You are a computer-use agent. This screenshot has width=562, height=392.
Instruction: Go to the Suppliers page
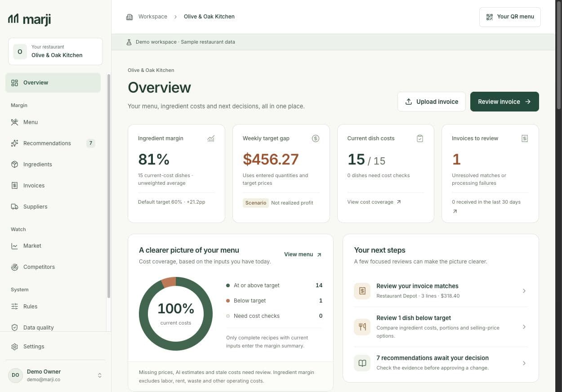click(53, 207)
